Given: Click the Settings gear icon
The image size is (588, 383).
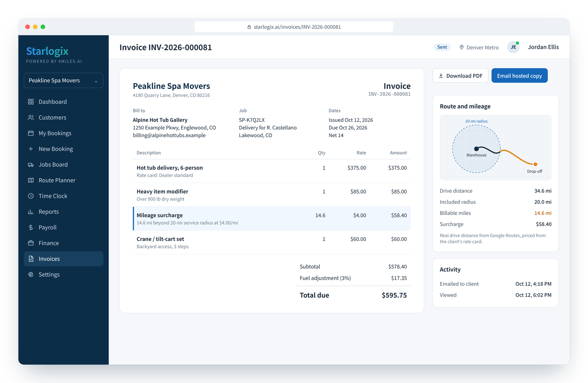Looking at the screenshot, I should (x=31, y=275).
